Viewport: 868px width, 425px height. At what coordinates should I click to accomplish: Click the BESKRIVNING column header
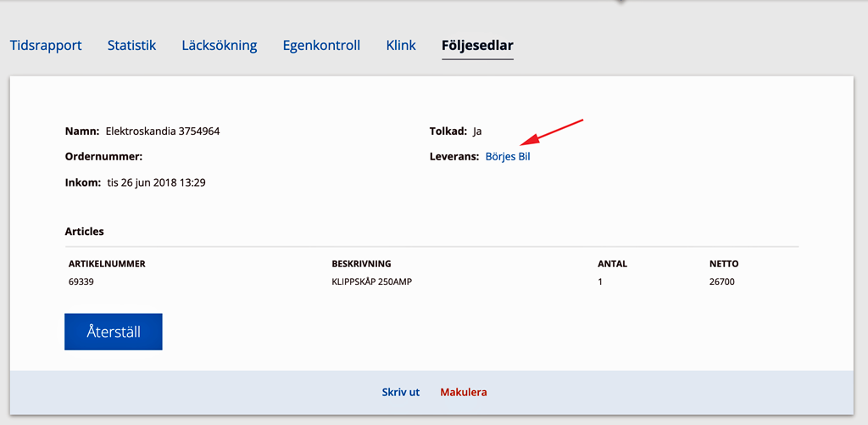(361, 264)
